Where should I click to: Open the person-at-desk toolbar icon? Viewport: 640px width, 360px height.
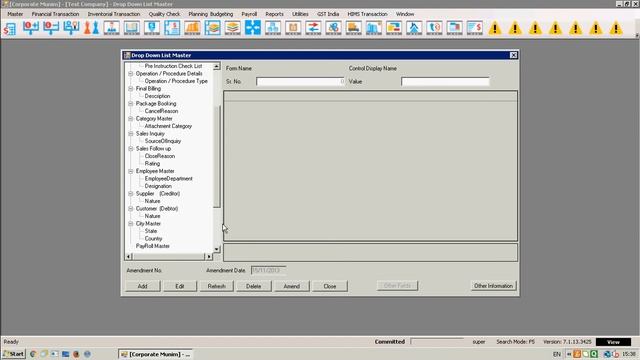pos(111,28)
